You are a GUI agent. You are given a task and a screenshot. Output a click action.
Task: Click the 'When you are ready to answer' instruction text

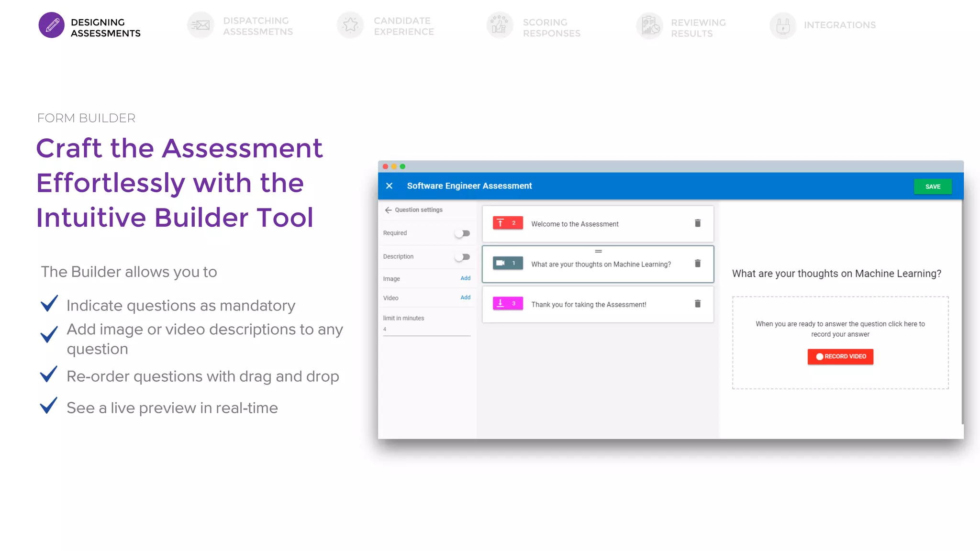pos(840,329)
